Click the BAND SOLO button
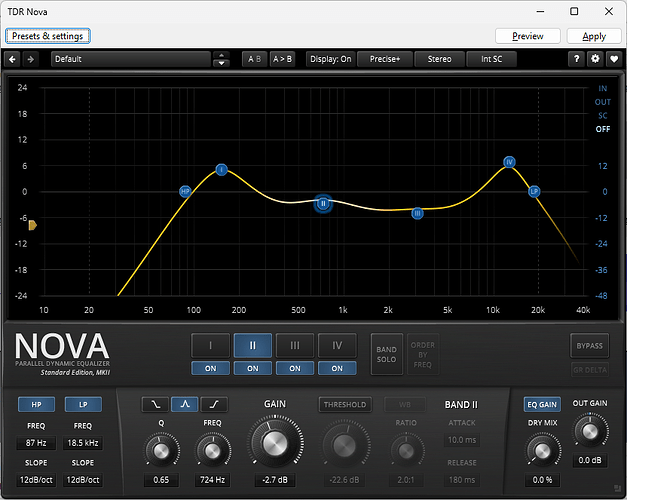This screenshot has width=670, height=500. tap(386, 354)
